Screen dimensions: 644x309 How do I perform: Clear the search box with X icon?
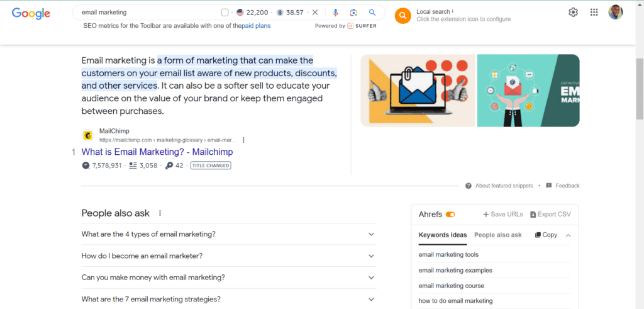[x=315, y=13]
